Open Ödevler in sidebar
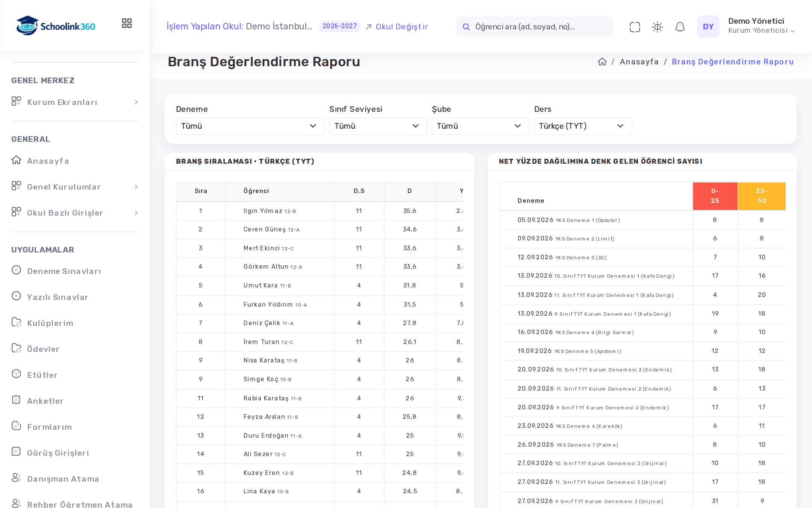The image size is (812, 508). tap(43, 349)
